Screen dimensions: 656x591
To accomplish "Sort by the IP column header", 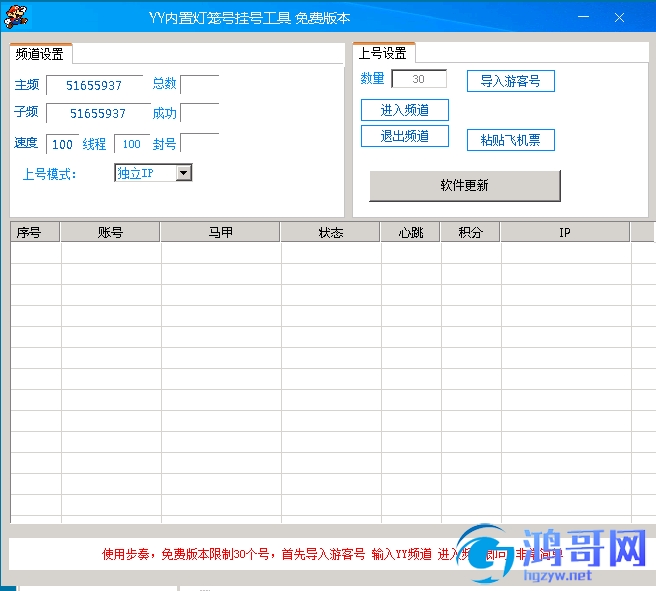I will pyautogui.click(x=565, y=232).
